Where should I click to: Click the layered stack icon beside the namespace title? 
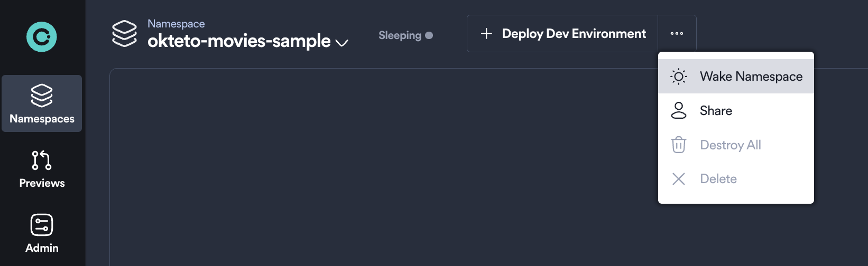click(x=125, y=33)
